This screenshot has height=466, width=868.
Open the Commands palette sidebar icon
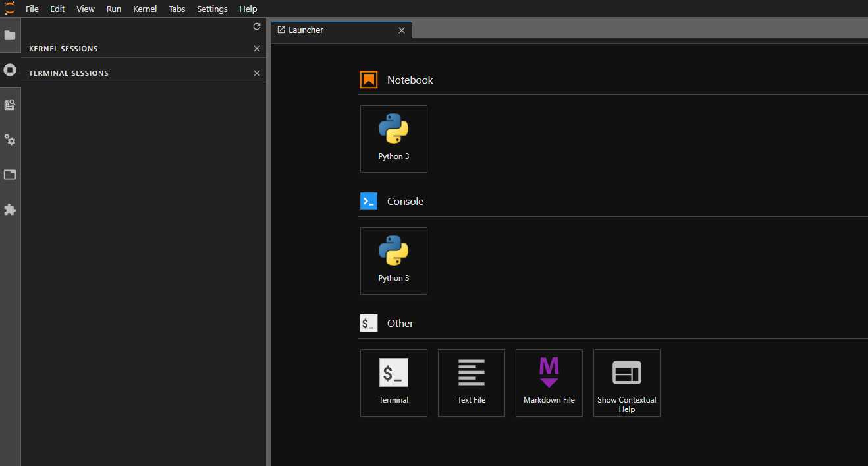(x=10, y=105)
